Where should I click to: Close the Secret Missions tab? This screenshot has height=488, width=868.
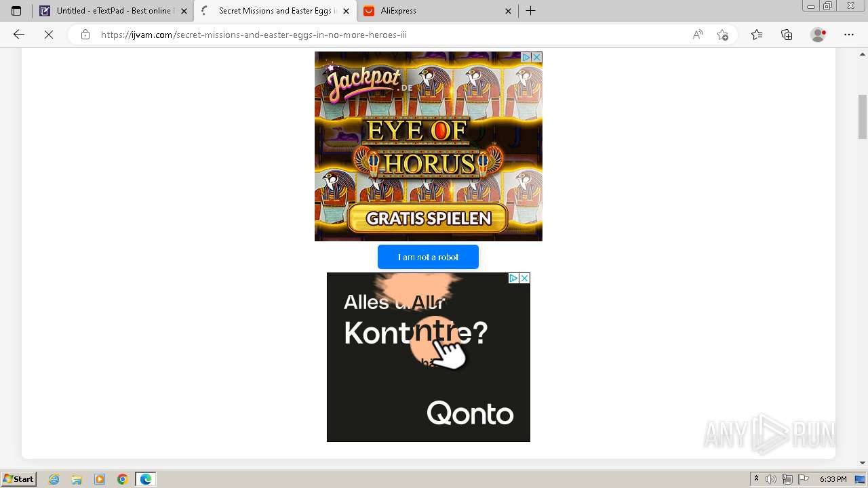[346, 11]
